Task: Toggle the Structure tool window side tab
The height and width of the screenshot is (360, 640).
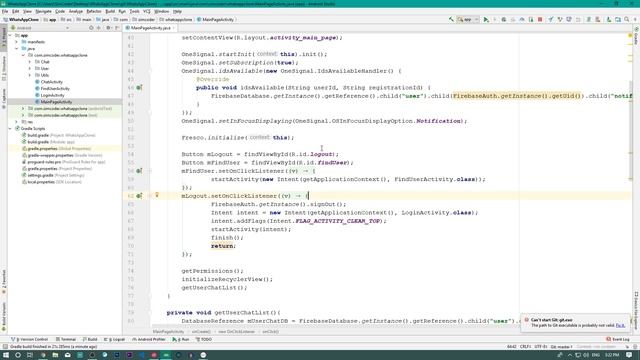Action: (4, 68)
